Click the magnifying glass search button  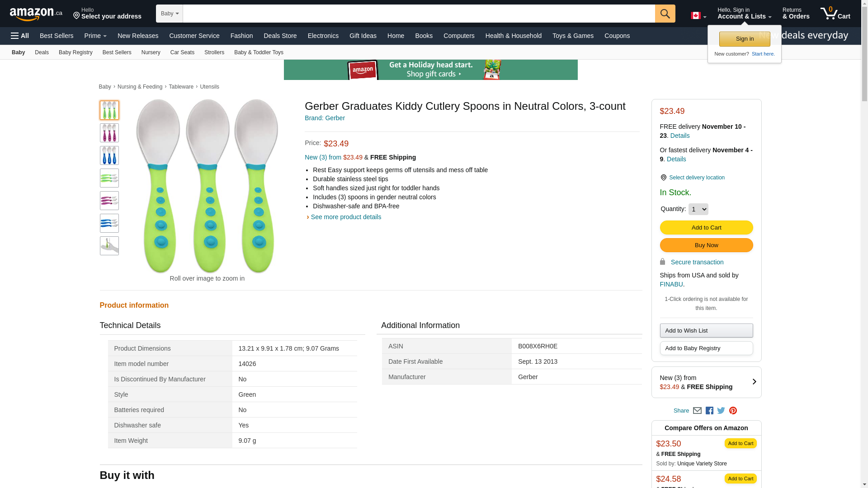(665, 14)
